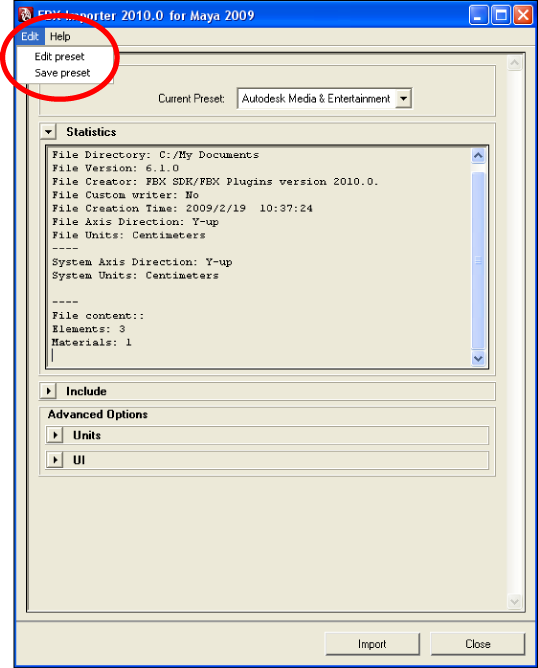Viewport: 538px width, 668px height.
Task: Choose Save preset from the menu
Action: click(62, 73)
